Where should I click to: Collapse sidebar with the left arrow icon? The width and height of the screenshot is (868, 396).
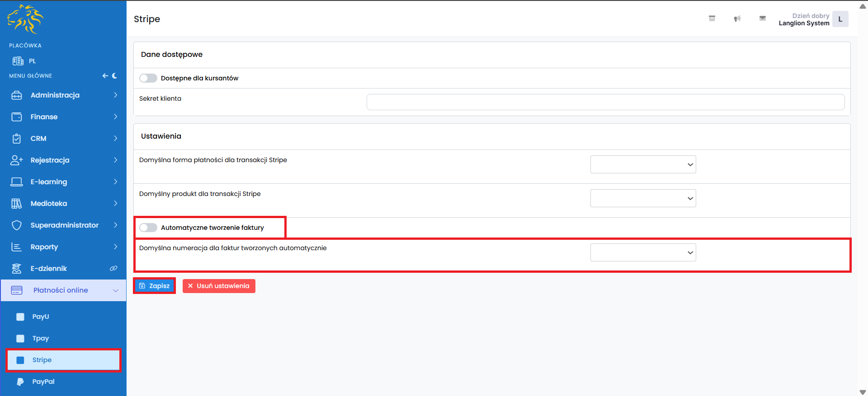[105, 76]
